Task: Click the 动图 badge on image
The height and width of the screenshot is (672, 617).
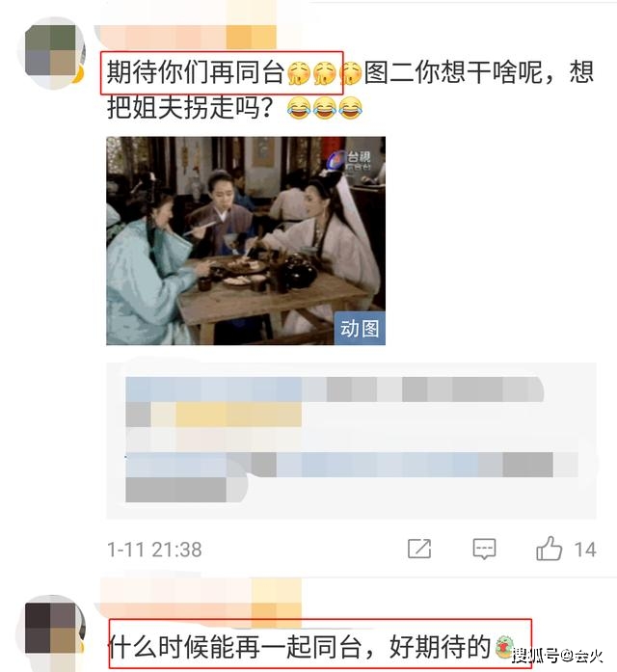Action: click(x=360, y=329)
